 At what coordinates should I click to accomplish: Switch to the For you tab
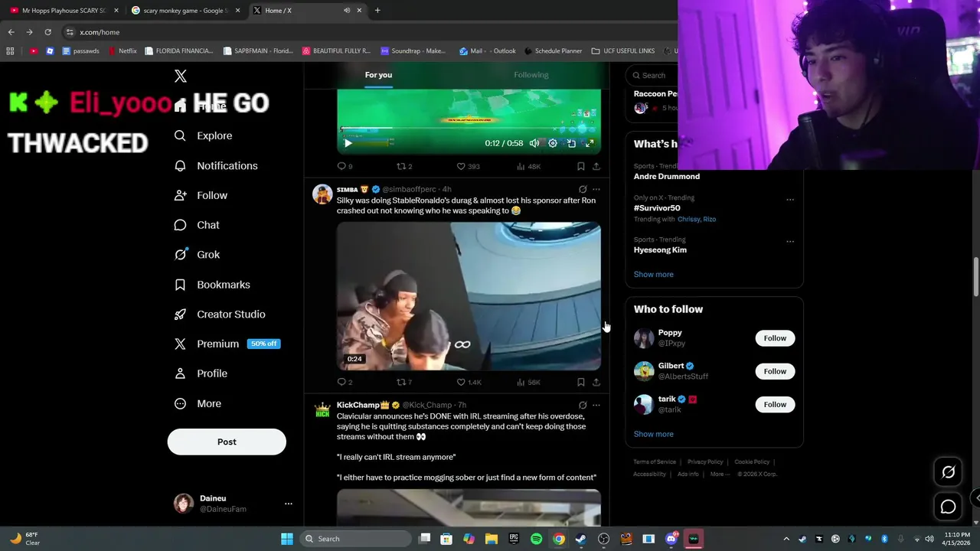pyautogui.click(x=378, y=75)
